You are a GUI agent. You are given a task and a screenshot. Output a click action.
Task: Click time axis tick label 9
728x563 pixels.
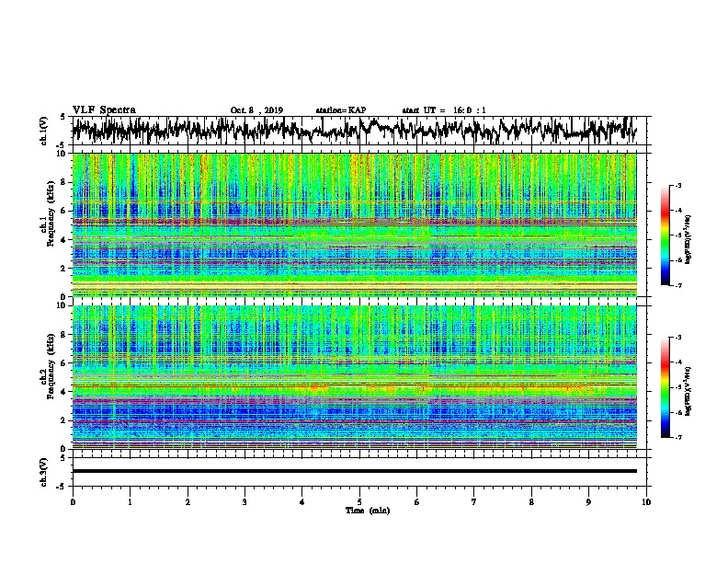588,502
